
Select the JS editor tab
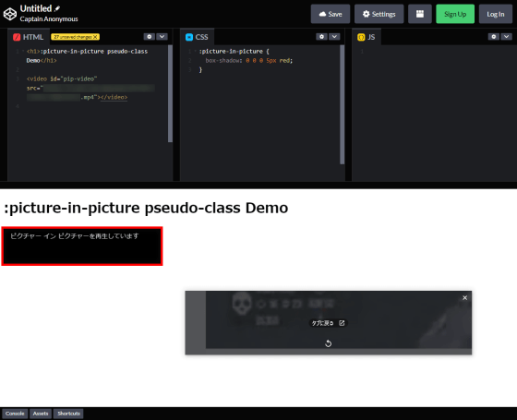pyautogui.click(x=367, y=37)
